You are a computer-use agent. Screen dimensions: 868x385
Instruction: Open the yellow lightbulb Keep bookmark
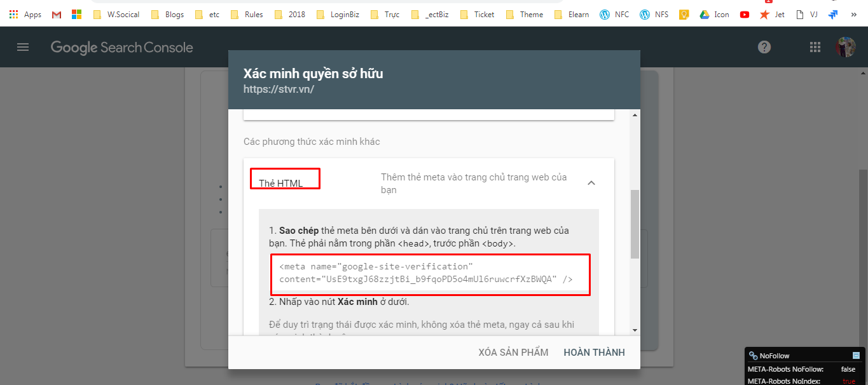[684, 14]
